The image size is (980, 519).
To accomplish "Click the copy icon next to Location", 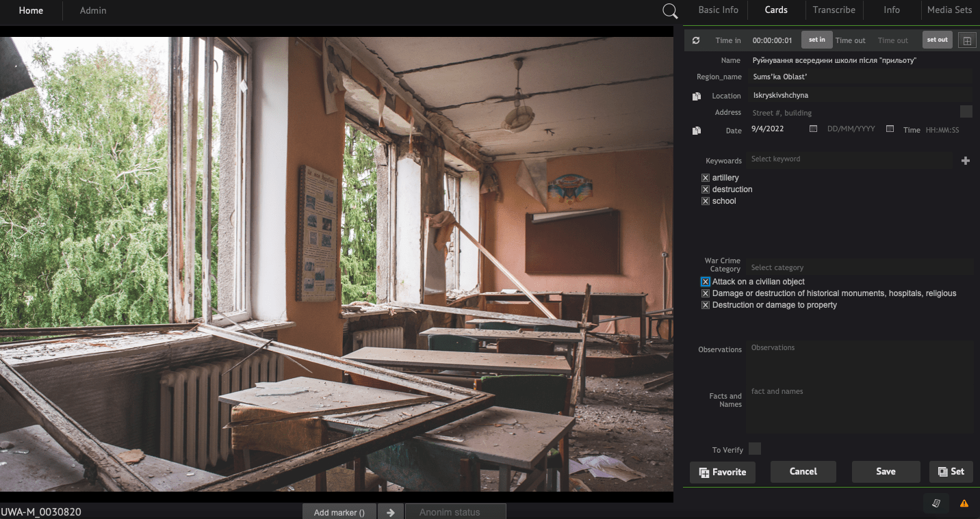I will (x=697, y=96).
